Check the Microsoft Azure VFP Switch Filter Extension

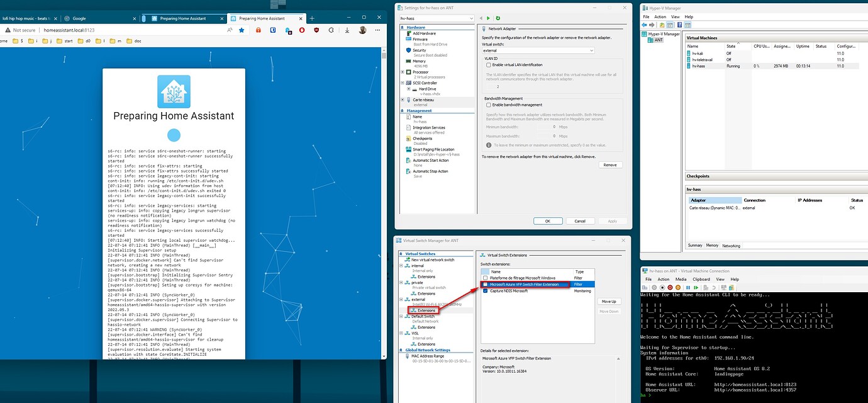(x=484, y=284)
